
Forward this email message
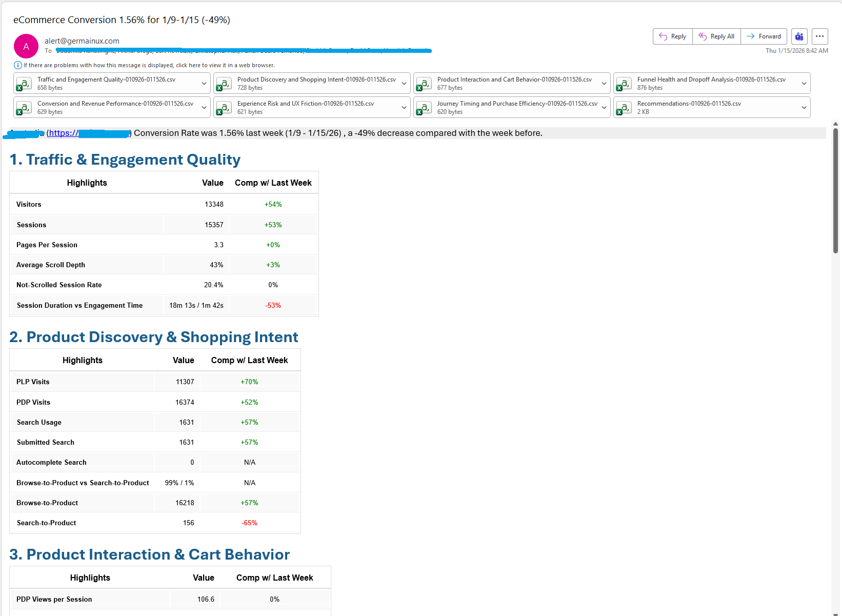pos(764,36)
